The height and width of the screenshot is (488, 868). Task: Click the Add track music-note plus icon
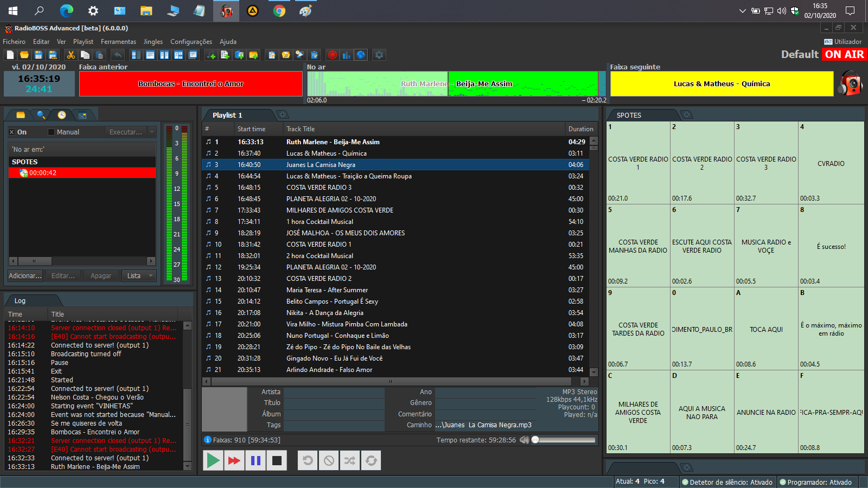click(x=211, y=55)
